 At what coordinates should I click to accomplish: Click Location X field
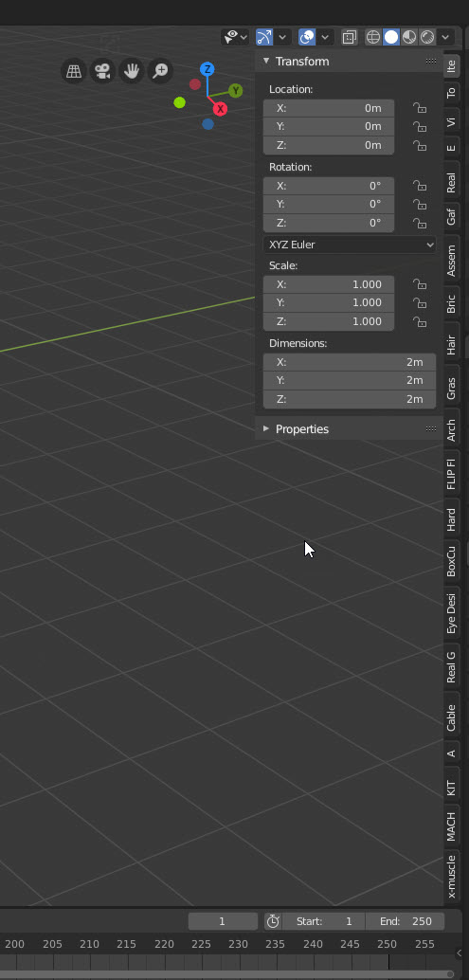(x=329, y=108)
